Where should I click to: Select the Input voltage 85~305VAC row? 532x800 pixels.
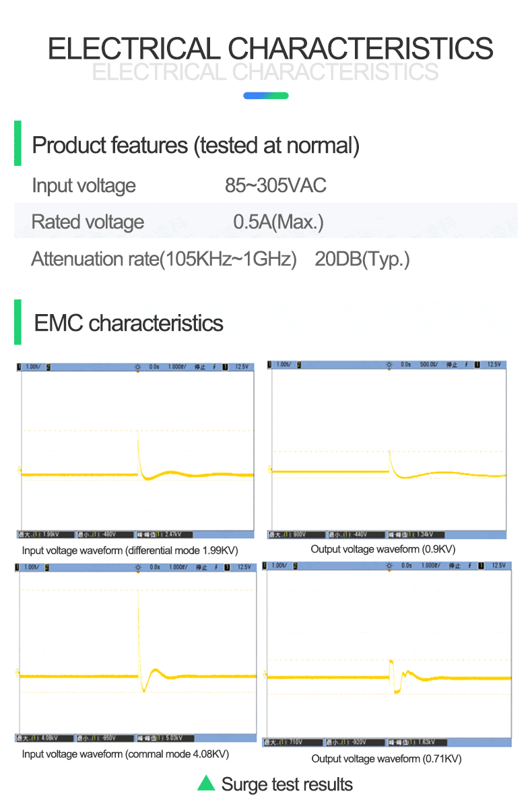265,185
